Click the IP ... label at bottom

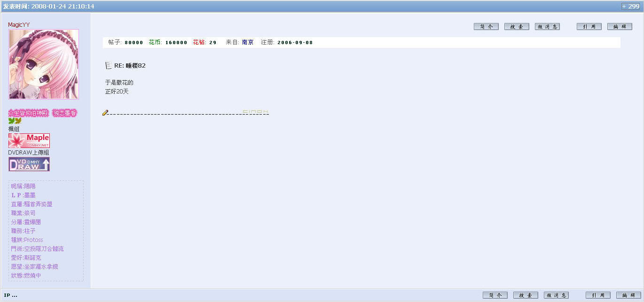click(10, 295)
